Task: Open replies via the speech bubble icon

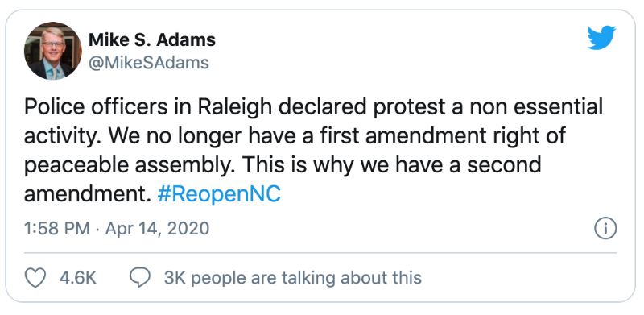Action: coord(139,278)
